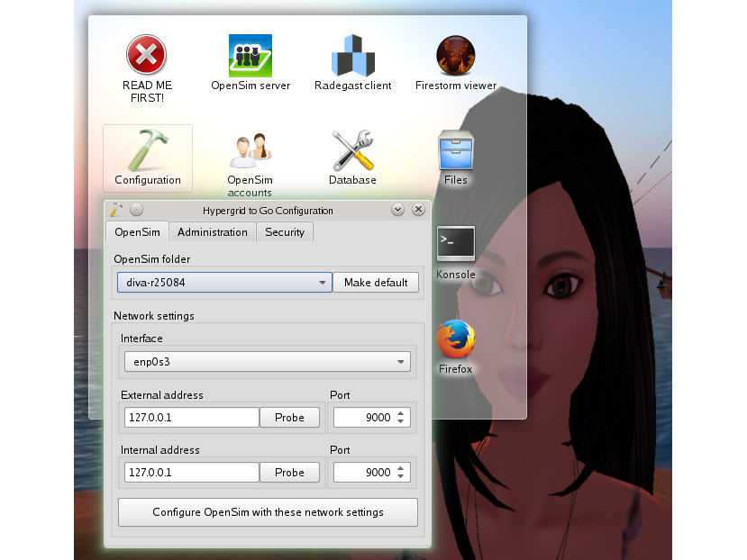The height and width of the screenshot is (560, 747).
Task: Click the "Internal address" label
Action: tap(160, 450)
